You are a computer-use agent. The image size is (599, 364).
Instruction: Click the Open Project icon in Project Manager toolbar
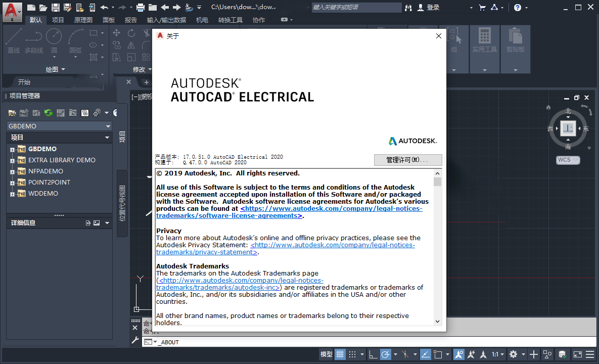[12, 113]
